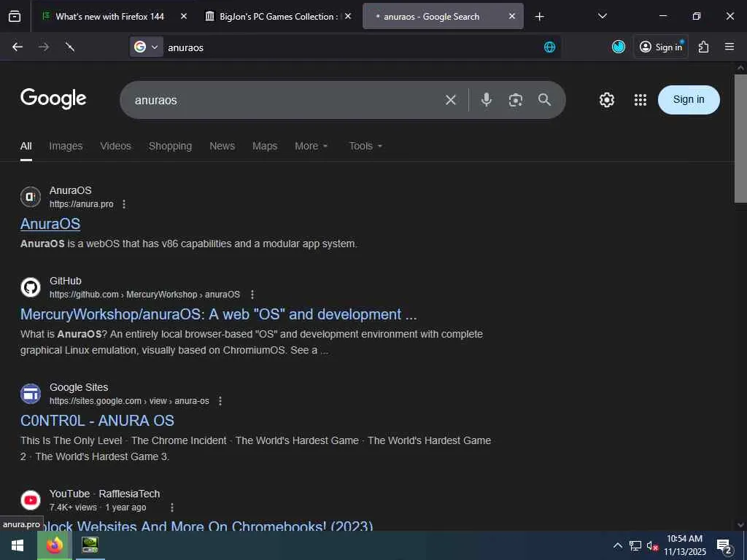Search by image with the lens icon
This screenshot has width=747, height=560.
[x=516, y=100]
